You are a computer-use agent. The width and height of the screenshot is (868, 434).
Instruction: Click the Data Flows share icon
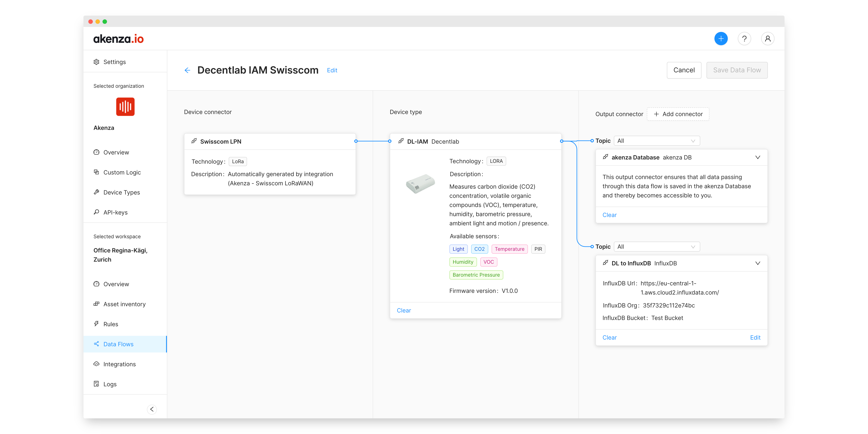click(x=96, y=344)
